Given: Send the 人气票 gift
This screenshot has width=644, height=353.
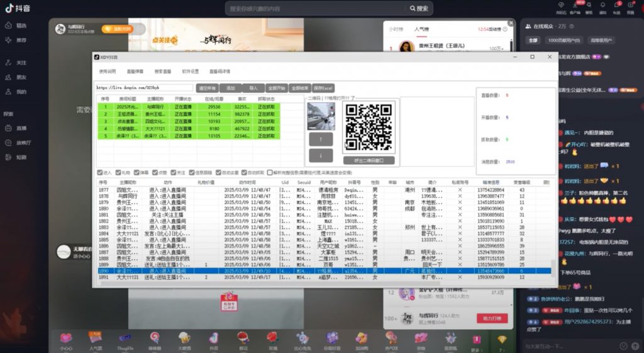Looking at the screenshot, I should 96,341.
